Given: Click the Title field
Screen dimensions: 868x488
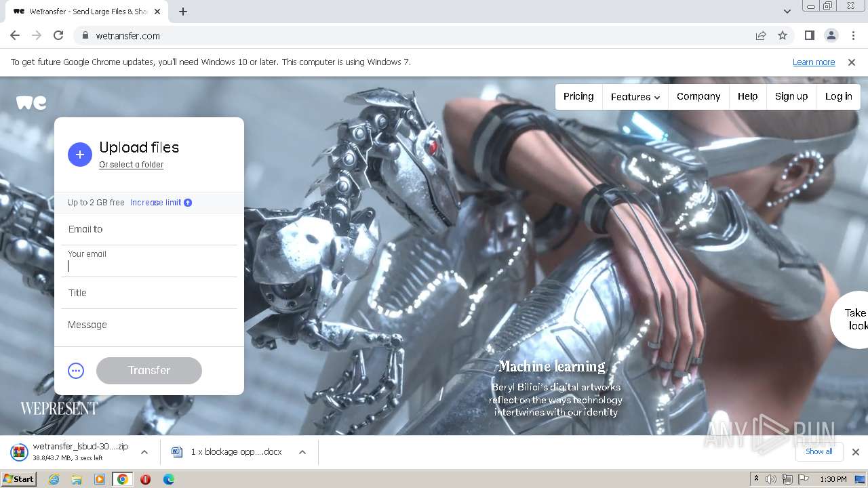Looking at the screenshot, I should pos(149,293).
